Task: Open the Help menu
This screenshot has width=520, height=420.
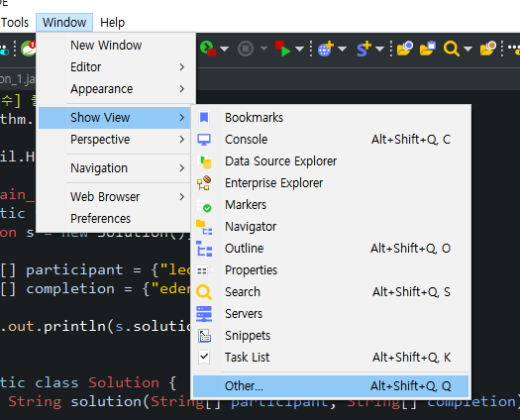Action: pos(113,23)
